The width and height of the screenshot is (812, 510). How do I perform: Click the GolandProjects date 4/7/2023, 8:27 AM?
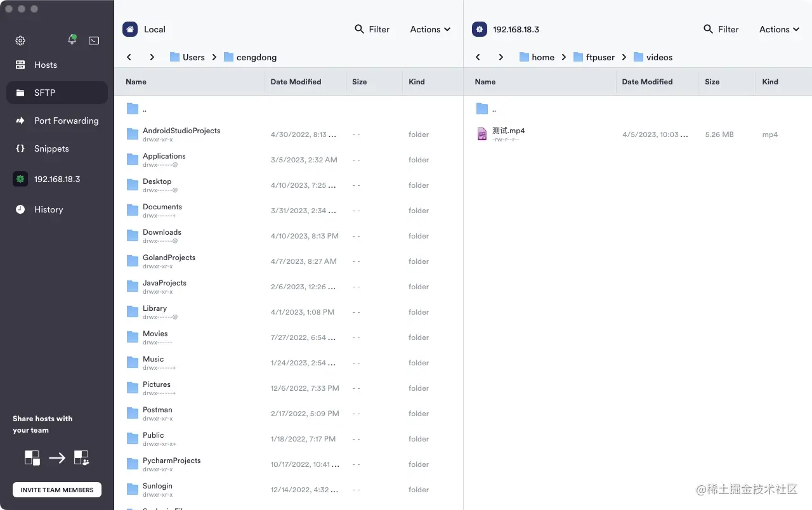click(303, 261)
